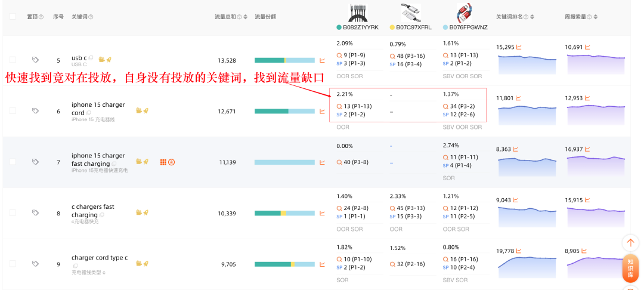Check the box for usb c row
Image resolution: width=644 pixels, height=290 pixels.
(x=13, y=60)
